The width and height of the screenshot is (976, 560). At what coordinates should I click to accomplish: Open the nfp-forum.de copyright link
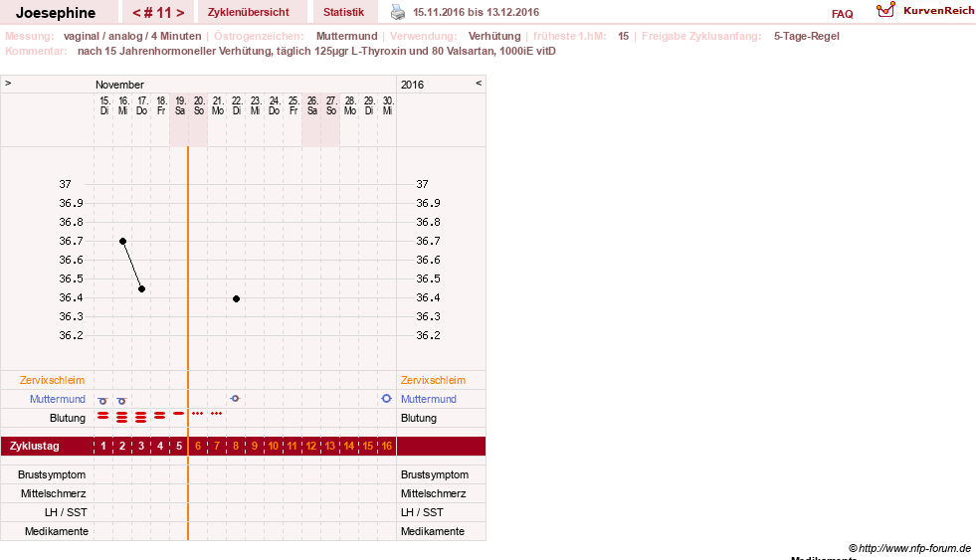[x=909, y=548]
